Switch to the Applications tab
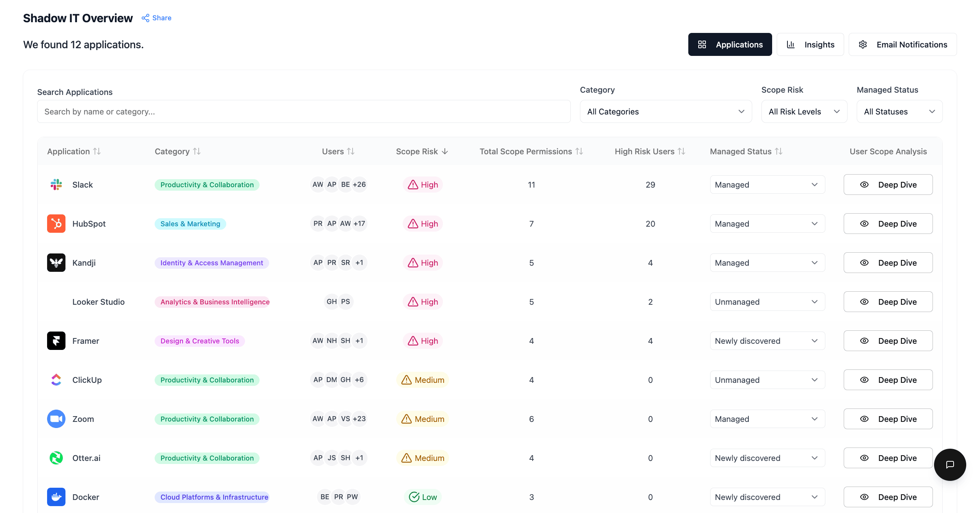The height and width of the screenshot is (513, 980). tap(730, 44)
